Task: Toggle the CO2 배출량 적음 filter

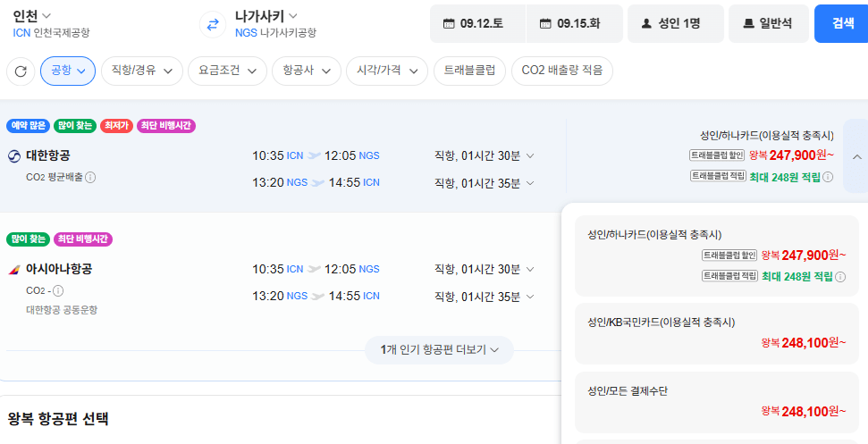Action: tap(562, 71)
